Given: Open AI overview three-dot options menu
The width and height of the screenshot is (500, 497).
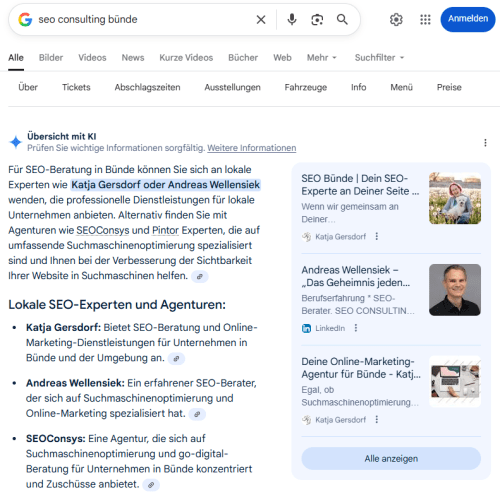Looking at the screenshot, I should coord(485,143).
